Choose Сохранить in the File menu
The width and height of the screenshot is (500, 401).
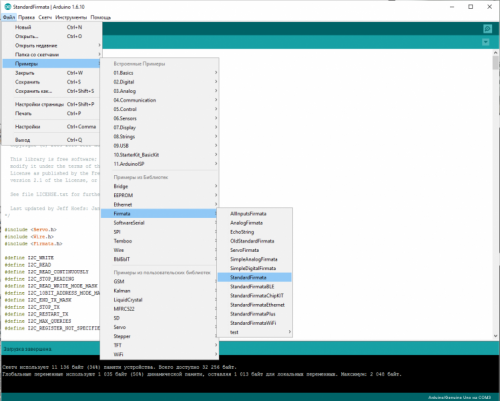pyautogui.click(x=51, y=82)
